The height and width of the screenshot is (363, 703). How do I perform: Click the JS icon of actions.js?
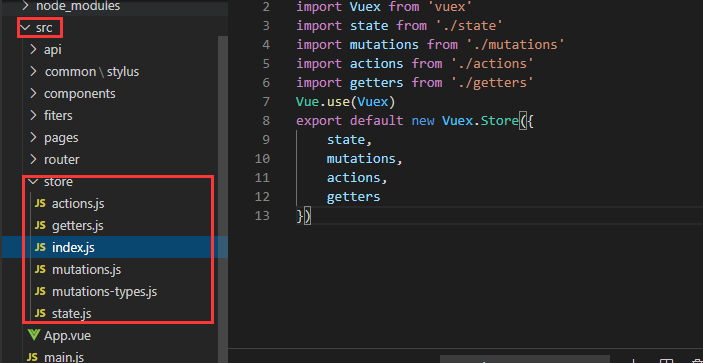point(40,204)
